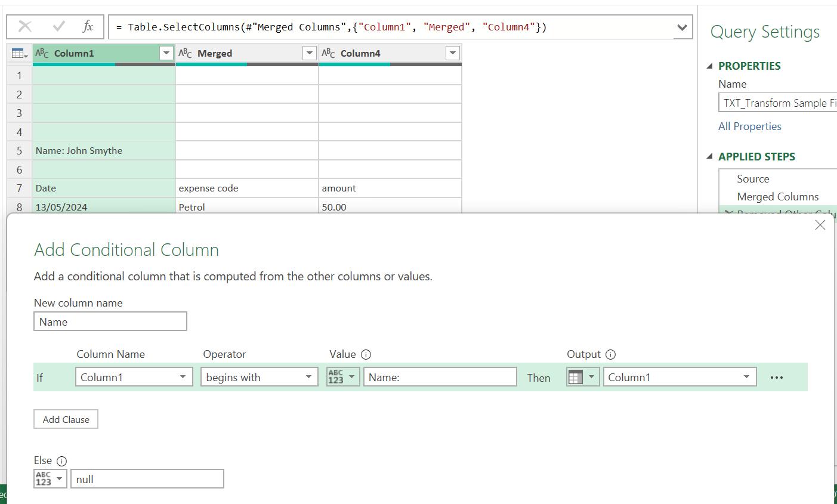This screenshot has height=504, width=837.
Task: Open Column4 header filter dropdown
Action: tap(453, 53)
